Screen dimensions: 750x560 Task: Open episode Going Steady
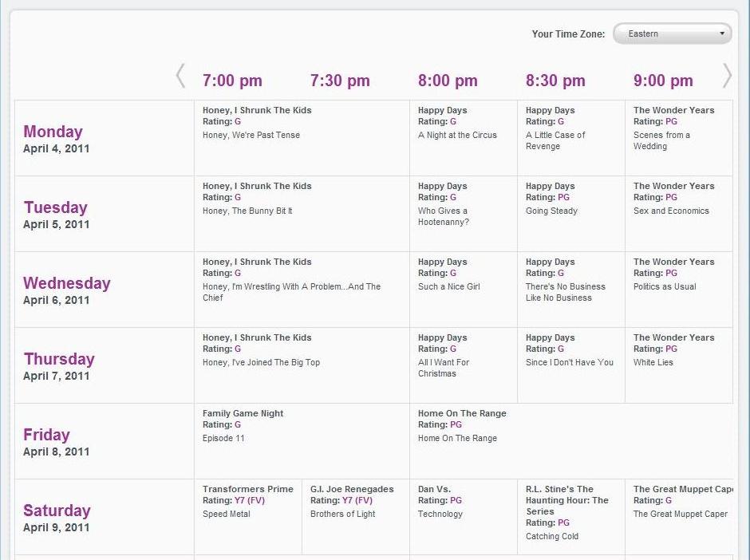tap(551, 211)
